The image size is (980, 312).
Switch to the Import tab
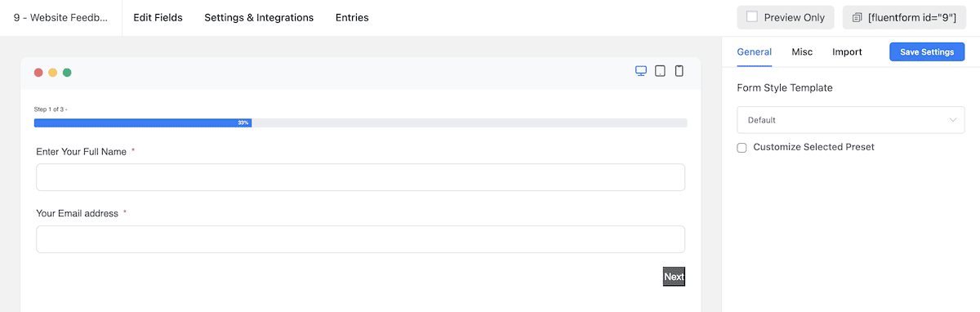coord(847,51)
